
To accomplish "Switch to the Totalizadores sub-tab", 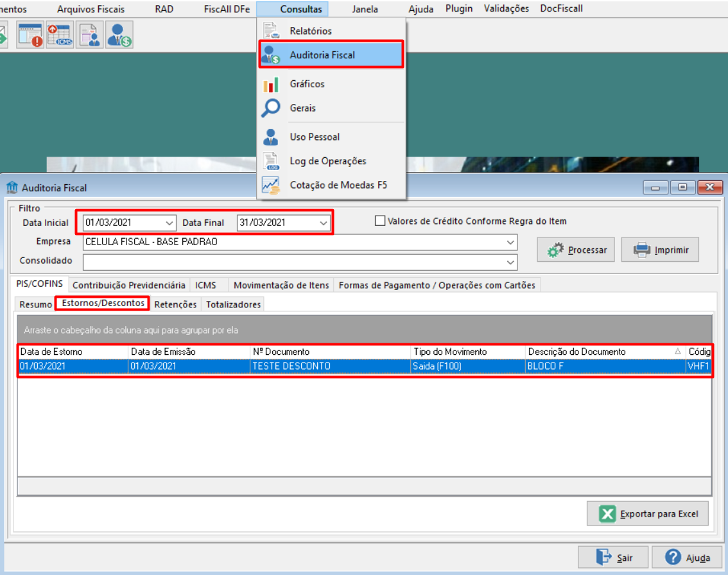I will pos(233,304).
